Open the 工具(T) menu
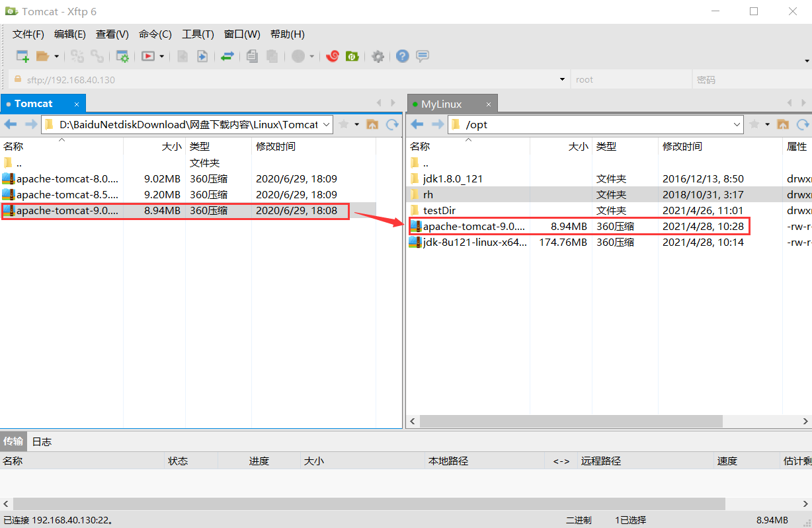This screenshot has width=812, height=528. (198, 34)
